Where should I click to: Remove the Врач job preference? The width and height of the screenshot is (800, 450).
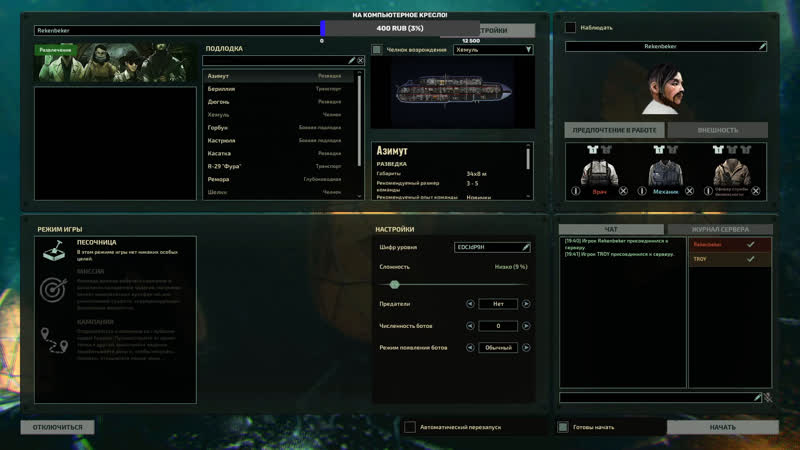(623, 191)
